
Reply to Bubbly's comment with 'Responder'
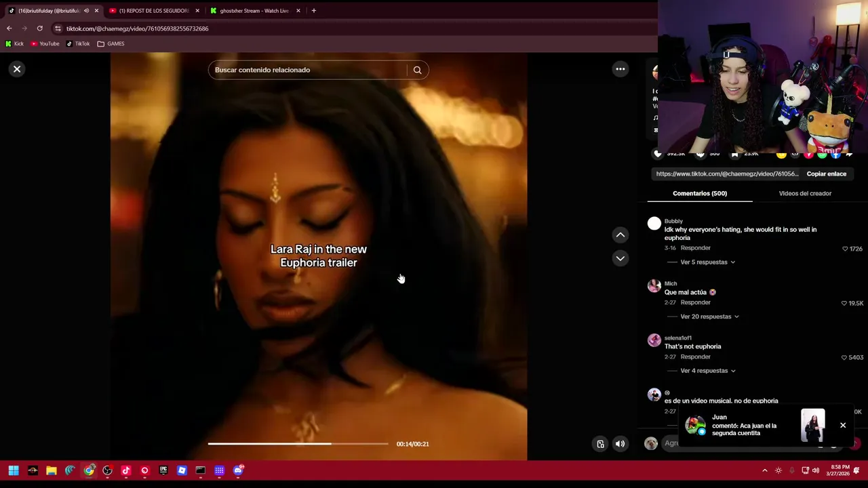pos(695,248)
